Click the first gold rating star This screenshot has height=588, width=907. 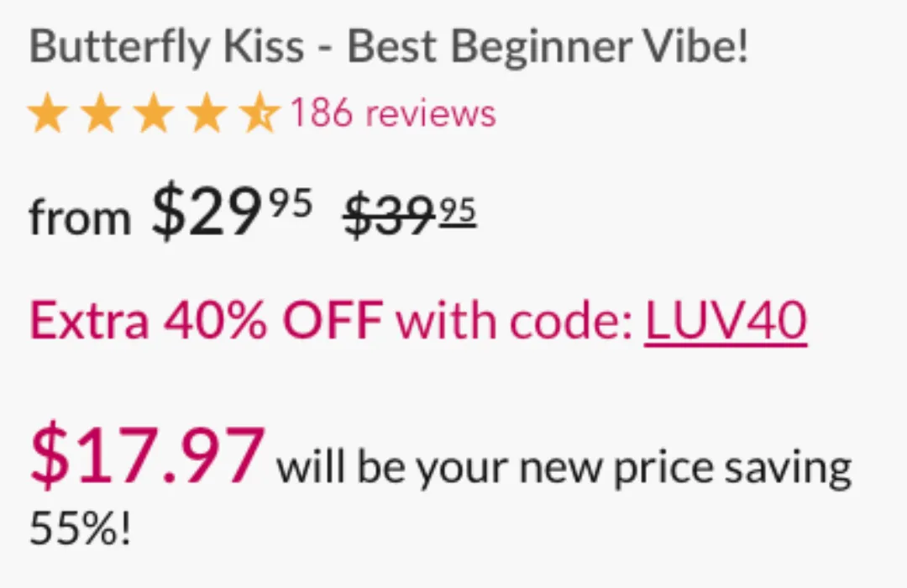(x=47, y=113)
